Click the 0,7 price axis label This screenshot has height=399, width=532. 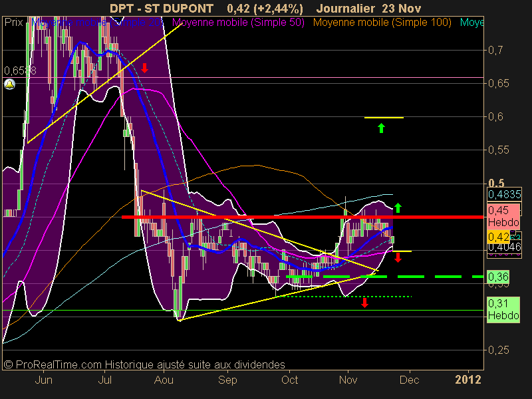(x=495, y=51)
